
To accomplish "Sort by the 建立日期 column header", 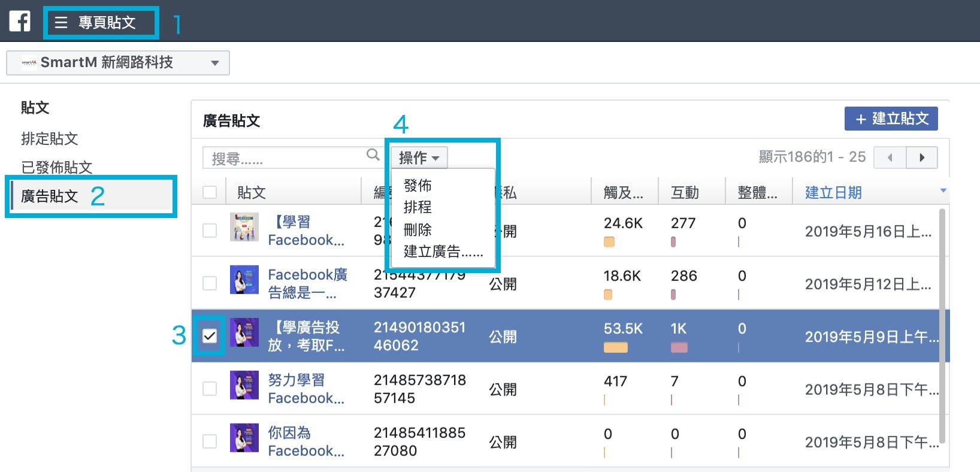I will [x=833, y=193].
